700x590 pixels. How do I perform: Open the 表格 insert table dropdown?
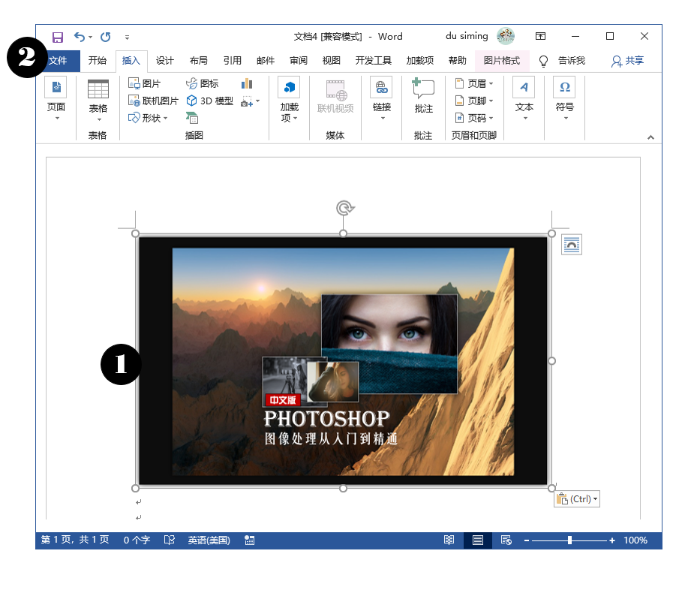(x=98, y=101)
